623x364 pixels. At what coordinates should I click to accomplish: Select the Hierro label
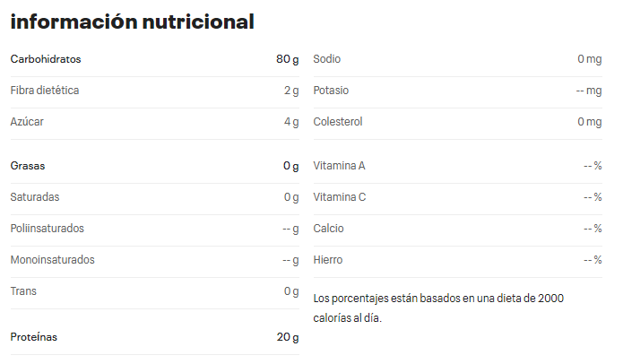(328, 260)
